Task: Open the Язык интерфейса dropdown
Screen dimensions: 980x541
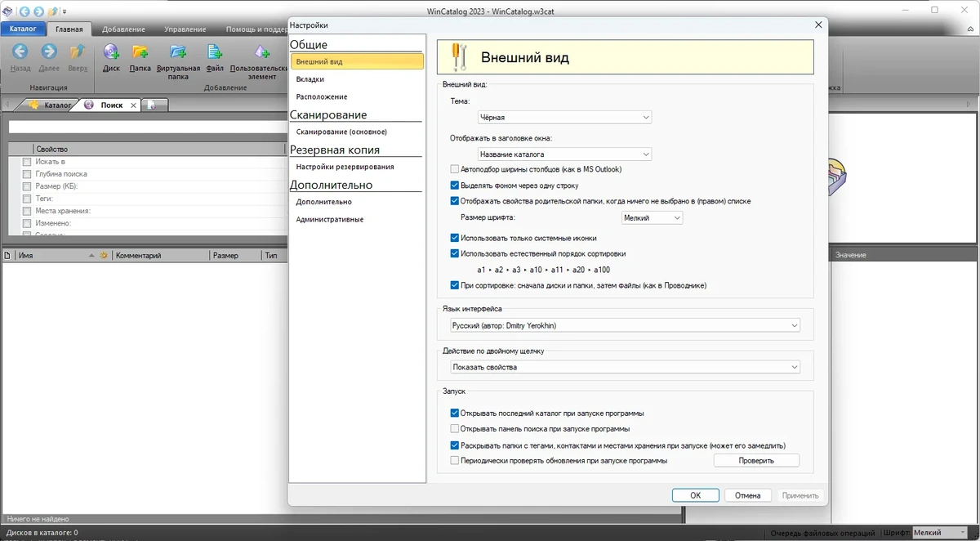Action: 625,325
